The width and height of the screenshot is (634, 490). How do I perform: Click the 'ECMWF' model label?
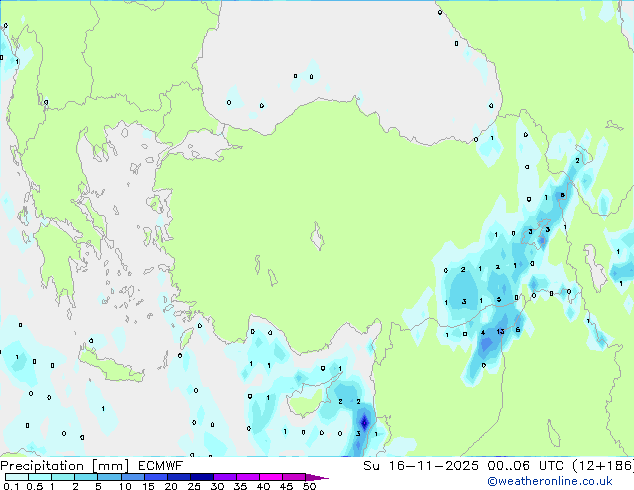point(161,466)
